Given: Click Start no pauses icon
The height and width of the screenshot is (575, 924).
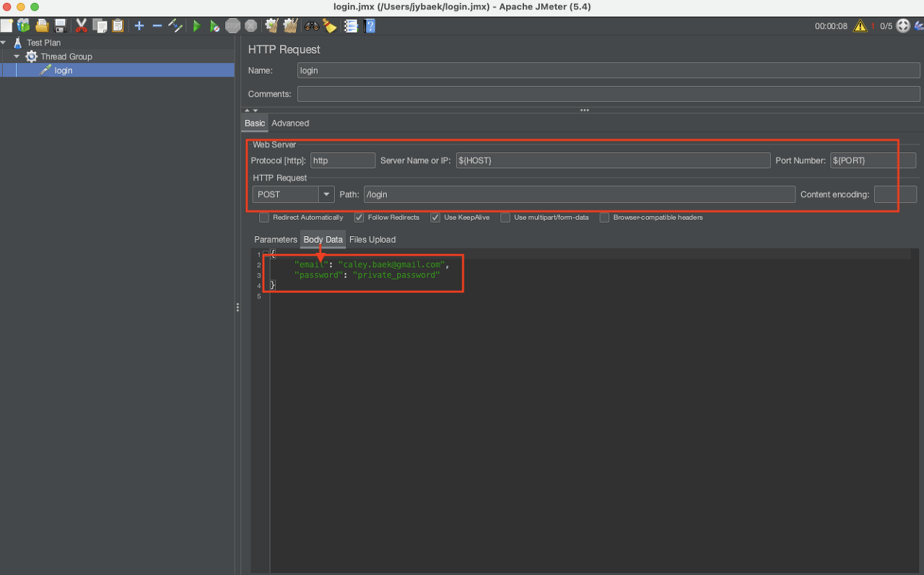Looking at the screenshot, I should (x=214, y=26).
